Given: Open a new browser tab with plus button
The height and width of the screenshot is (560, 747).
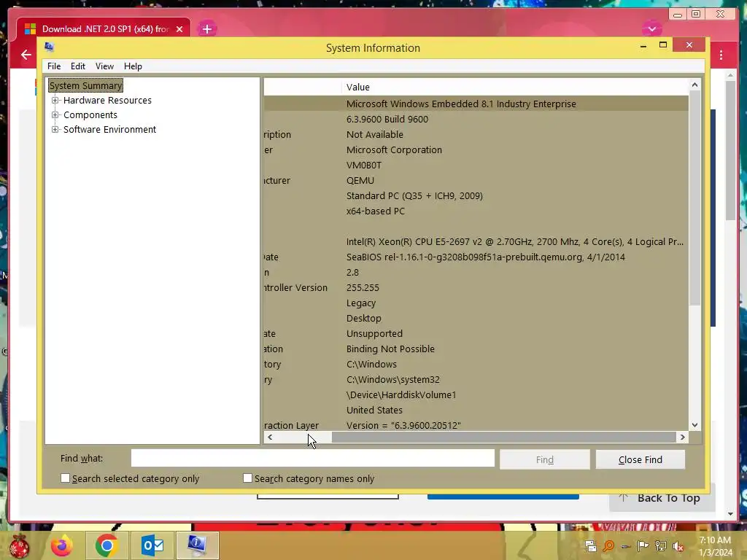Looking at the screenshot, I should [206, 29].
